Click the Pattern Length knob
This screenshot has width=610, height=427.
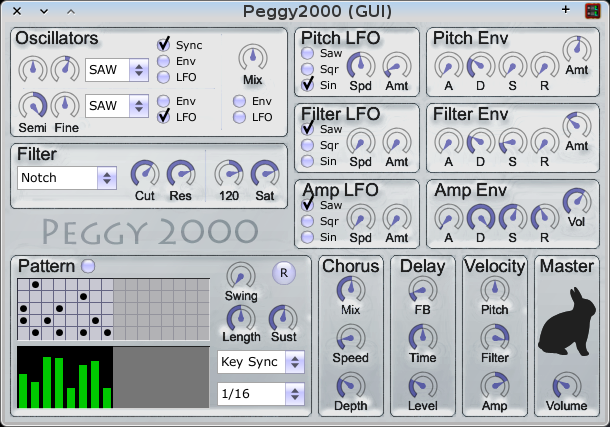point(241,319)
